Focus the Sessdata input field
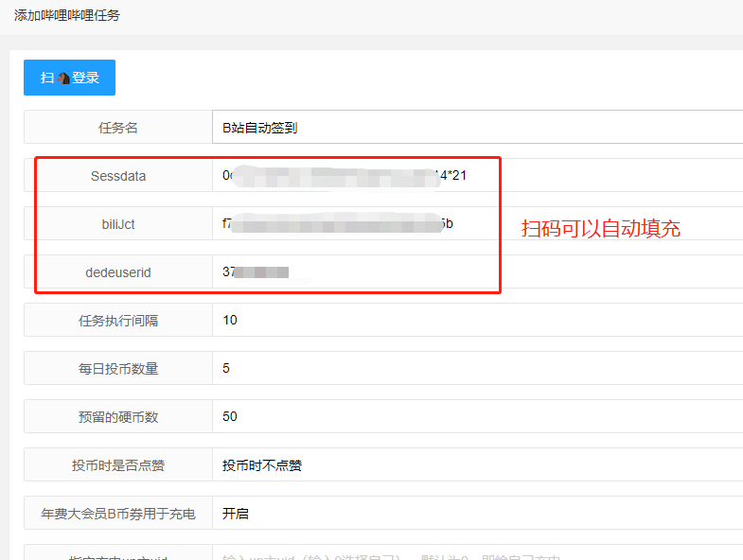Screen dimensions: 743x560 pyautogui.click(x=478, y=175)
